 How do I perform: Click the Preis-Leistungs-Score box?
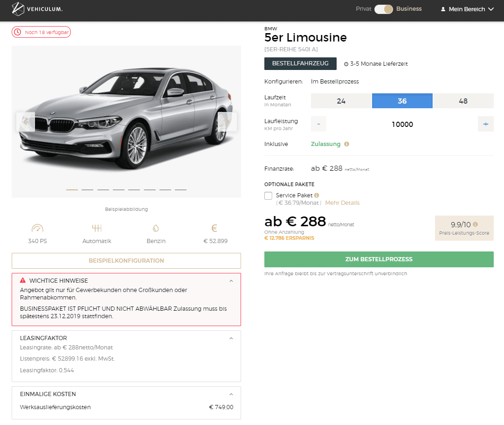[464, 228]
